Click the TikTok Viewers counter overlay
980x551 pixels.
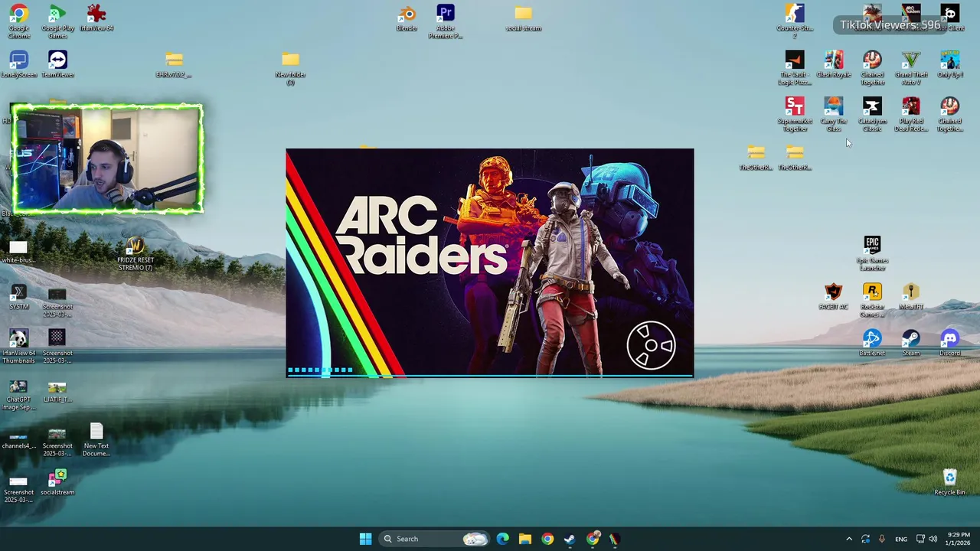click(x=890, y=24)
